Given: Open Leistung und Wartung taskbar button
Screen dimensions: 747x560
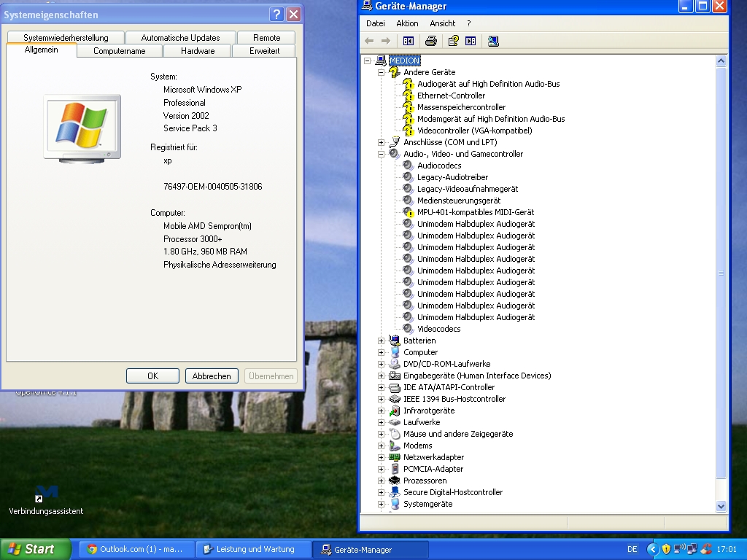Looking at the screenshot, I should point(253,549).
